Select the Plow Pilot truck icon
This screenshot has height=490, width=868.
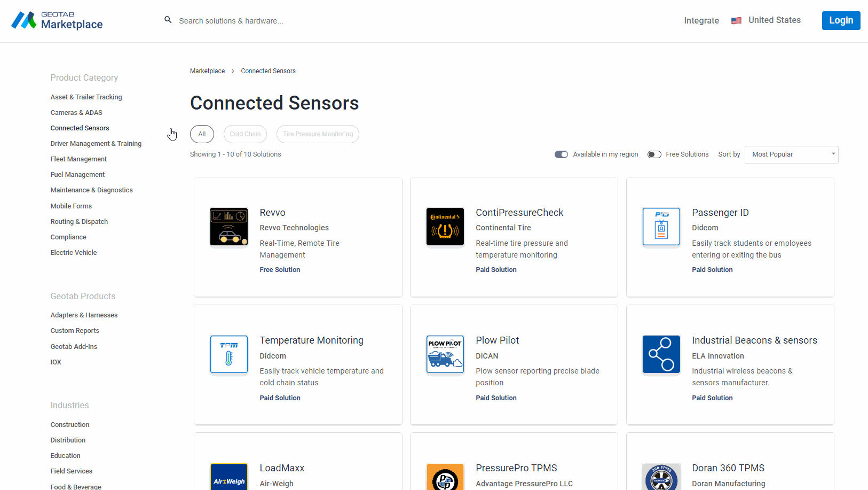(445, 354)
